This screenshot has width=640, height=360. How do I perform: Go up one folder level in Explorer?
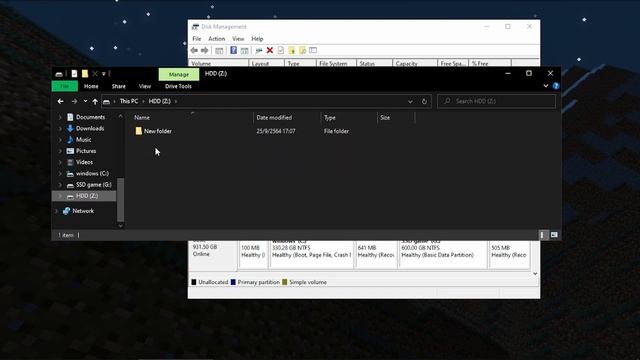tap(95, 101)
